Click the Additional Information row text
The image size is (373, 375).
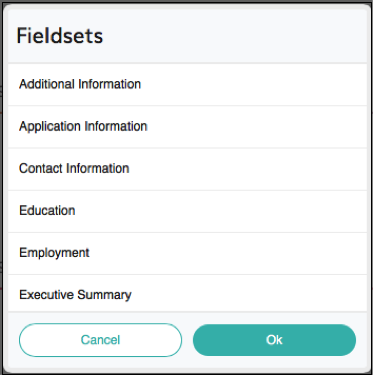[x=80, y=84]
